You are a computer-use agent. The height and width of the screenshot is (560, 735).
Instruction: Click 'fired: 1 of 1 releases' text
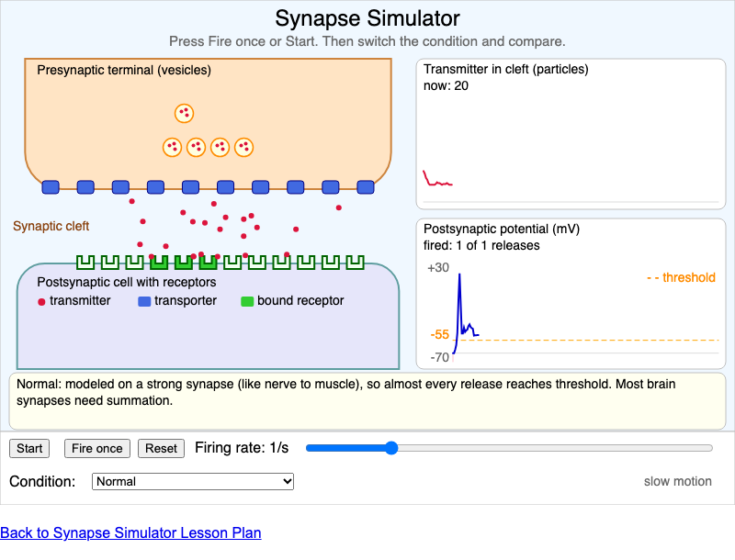coord(481,245)
